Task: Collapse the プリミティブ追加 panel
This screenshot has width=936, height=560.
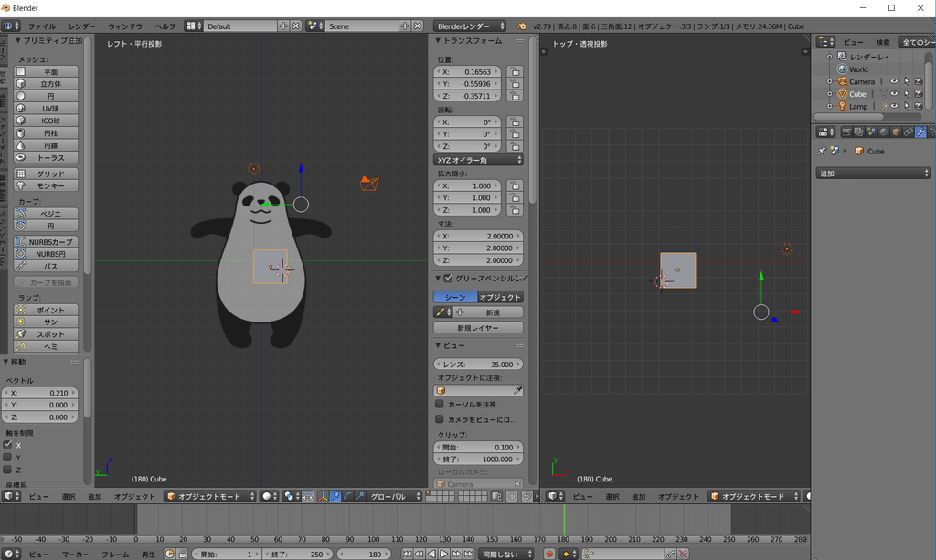Action: tap(18, 40)
